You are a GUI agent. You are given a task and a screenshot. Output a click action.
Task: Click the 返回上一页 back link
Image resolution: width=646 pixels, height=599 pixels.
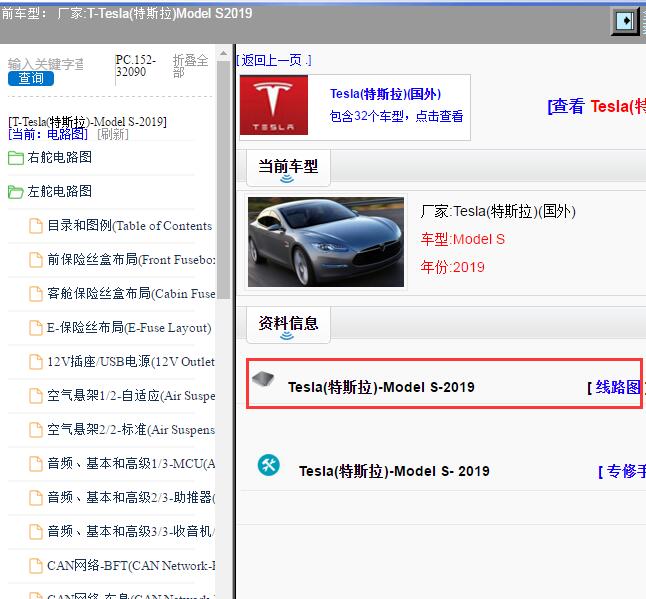[x=274, y=60]
